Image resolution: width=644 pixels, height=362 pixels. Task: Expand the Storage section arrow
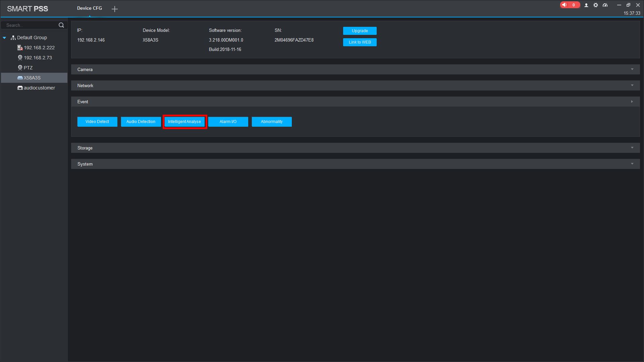tap(632, 148)
